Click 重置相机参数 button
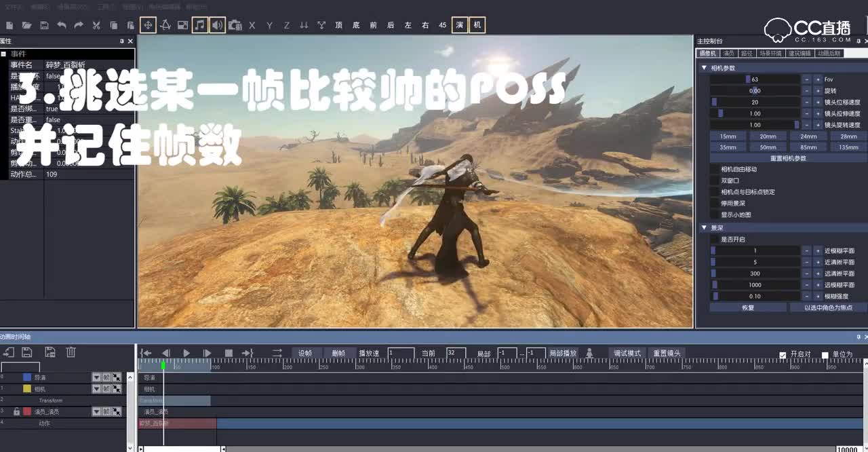This screenshot has width=868, height=452. pos(788,158)
